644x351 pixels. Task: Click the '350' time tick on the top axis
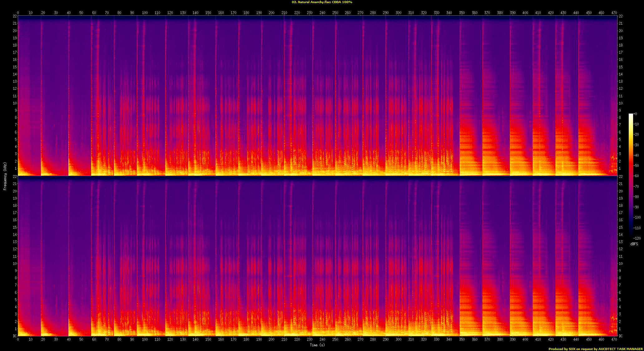(462, 13)
